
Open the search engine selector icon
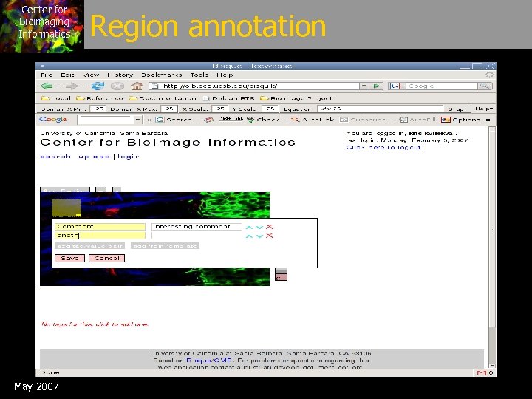click(x=396, y=86)
